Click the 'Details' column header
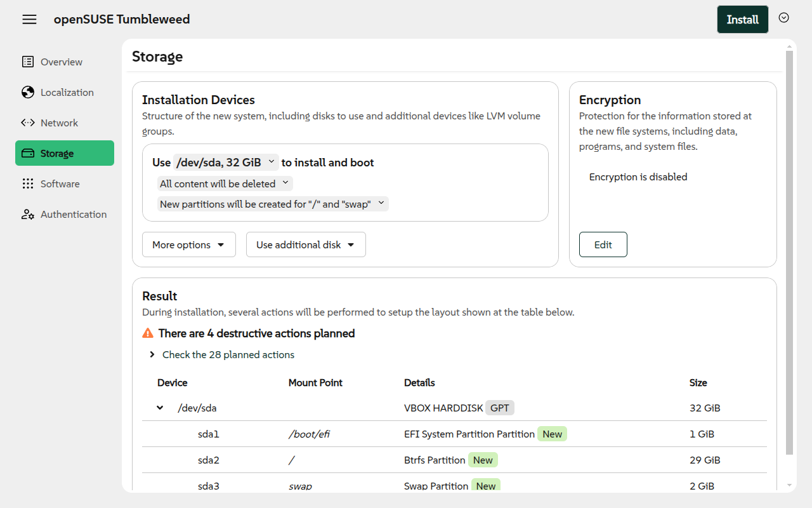812x508 pixels. [x=419, y=382]
